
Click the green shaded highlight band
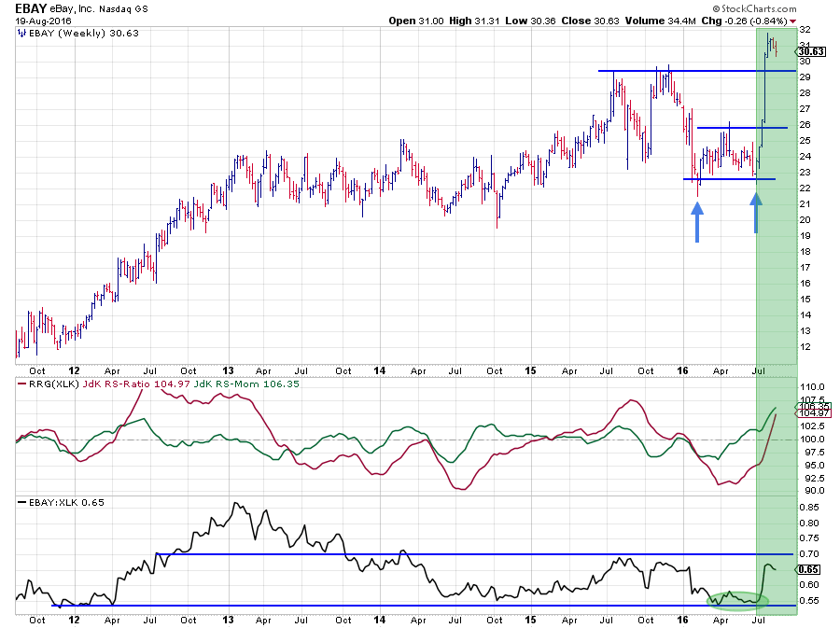777,280
